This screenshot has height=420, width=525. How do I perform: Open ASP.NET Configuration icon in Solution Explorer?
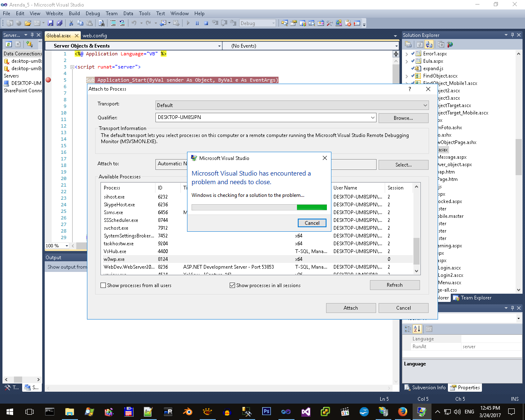pos(450,44)
